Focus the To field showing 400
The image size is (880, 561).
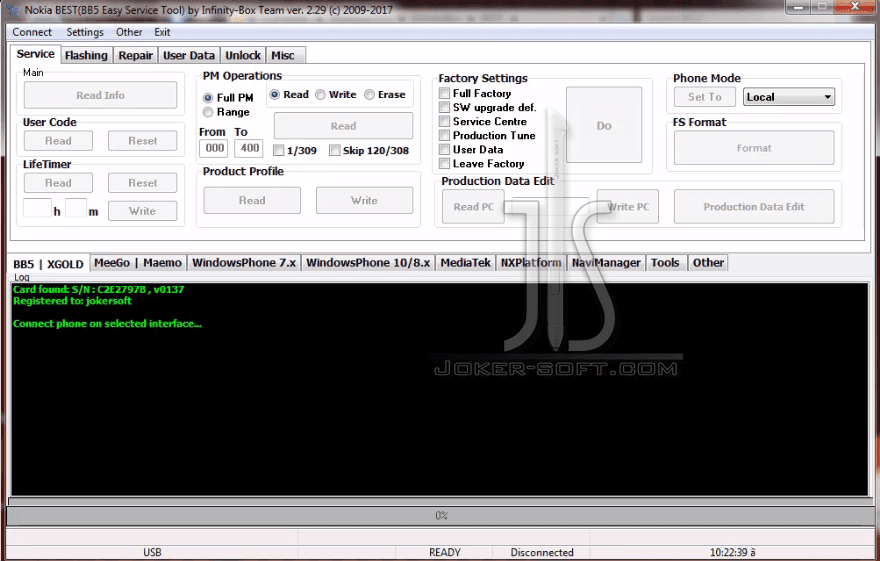[x=249, y=148]
